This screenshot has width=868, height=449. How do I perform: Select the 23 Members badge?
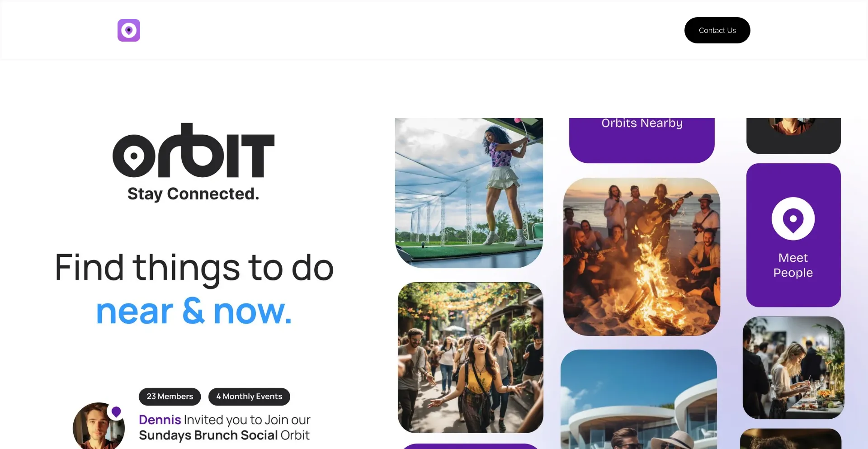[170, 397]
